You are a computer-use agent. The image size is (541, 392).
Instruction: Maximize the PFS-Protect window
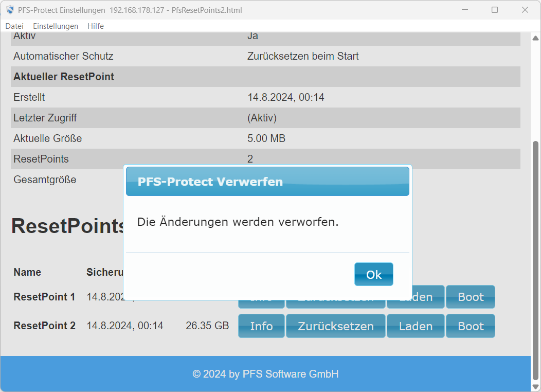pyautogui.click(x=495, y=10)
